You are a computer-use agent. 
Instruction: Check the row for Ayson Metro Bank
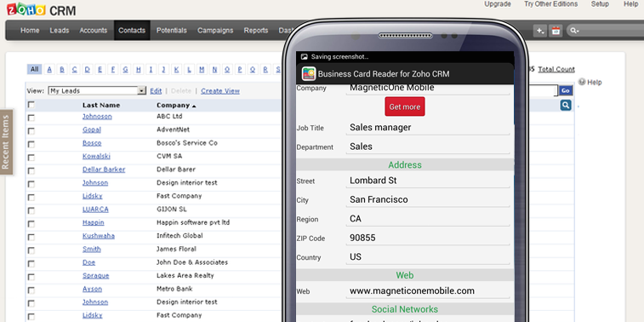pyautogui.click(x=31, y=290)
